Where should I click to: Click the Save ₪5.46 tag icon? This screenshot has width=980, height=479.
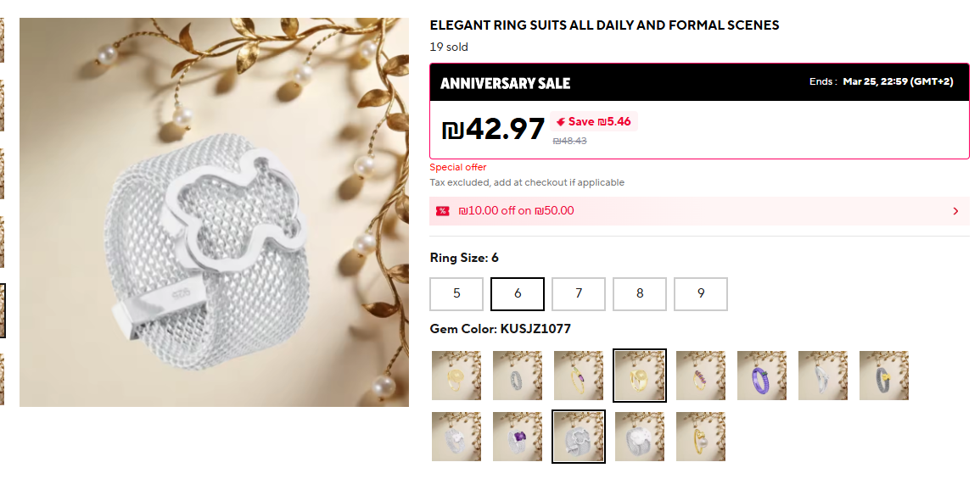tap(561, 122)
